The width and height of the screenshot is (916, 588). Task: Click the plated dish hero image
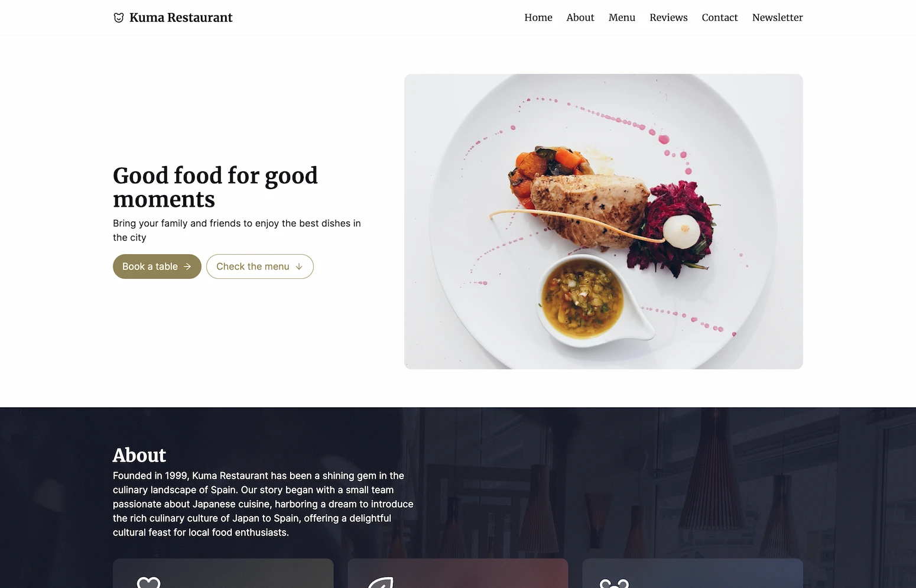[x=603, y=222]
